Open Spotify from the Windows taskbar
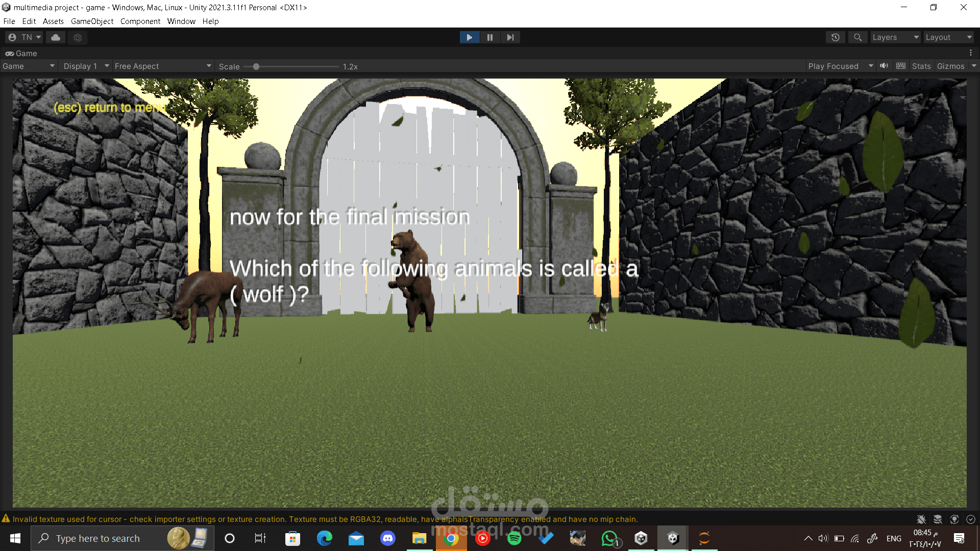980x551 pixels. click(514, 538)
